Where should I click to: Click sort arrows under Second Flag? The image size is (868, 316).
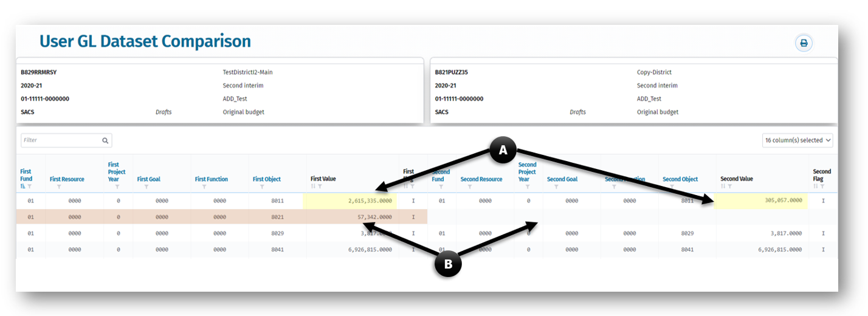pos(816,187)
